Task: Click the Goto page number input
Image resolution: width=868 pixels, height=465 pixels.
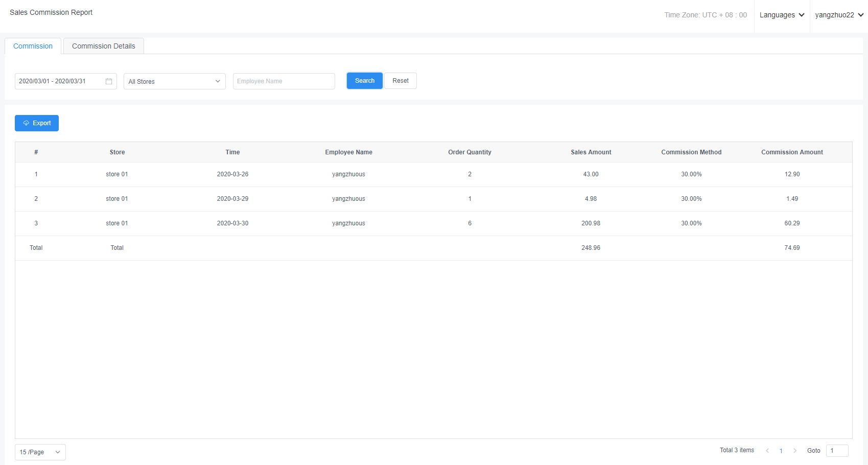Action: [836, 451]
